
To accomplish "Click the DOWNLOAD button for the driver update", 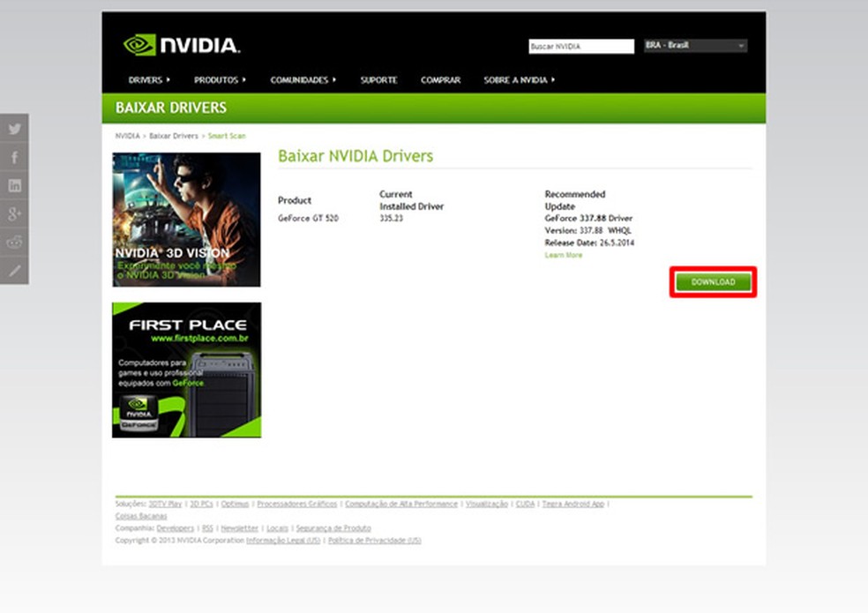I will click(x=712, y=281).
